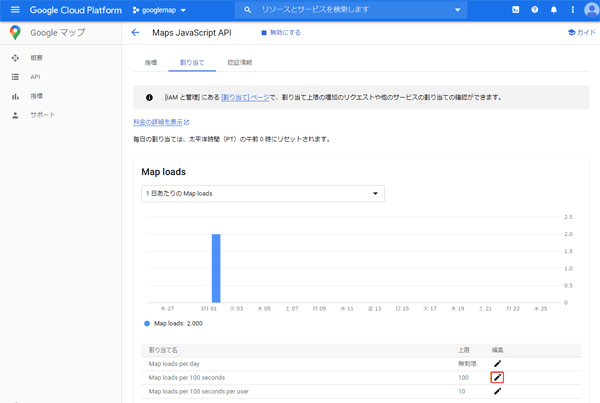Click the search magnifier icon

[248, 10]
